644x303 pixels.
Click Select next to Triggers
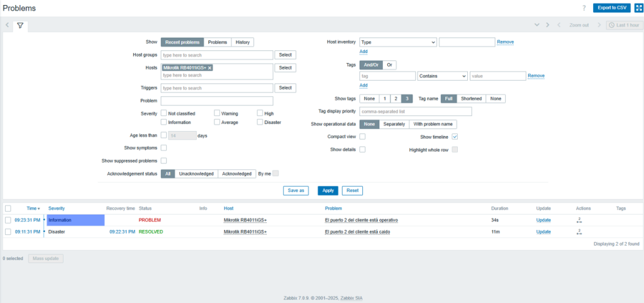(285, 88)
